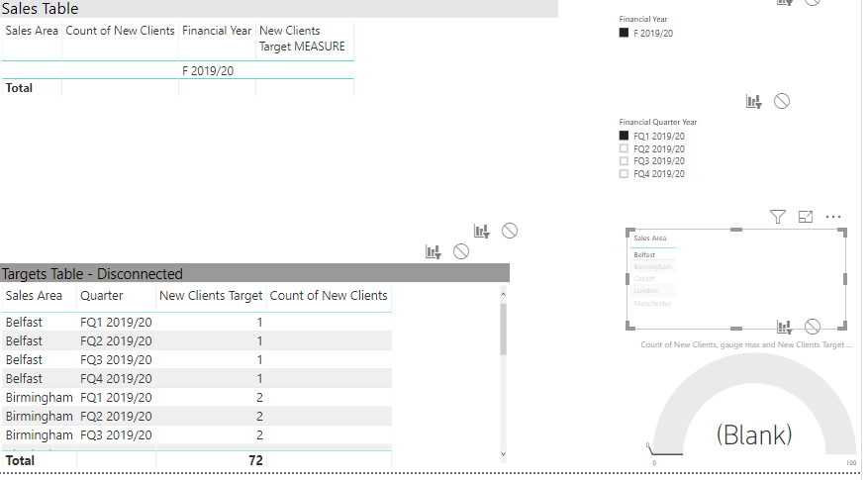Click Total label in Targets Table

[x=20, y=460]
